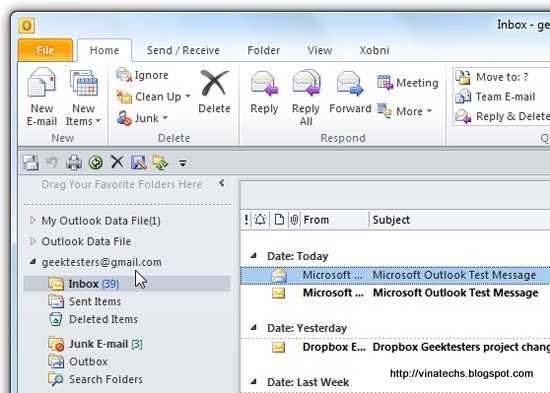This screenshot has height=393, width=550.
Task: Select the Team E-mail quick step
Action: (495, 96)
